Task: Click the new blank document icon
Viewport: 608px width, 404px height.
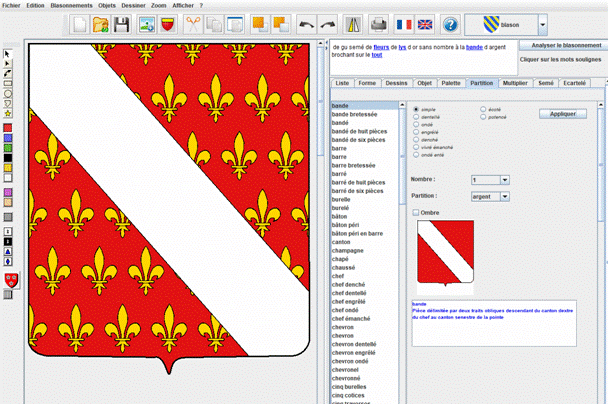Action: (81, 23)
